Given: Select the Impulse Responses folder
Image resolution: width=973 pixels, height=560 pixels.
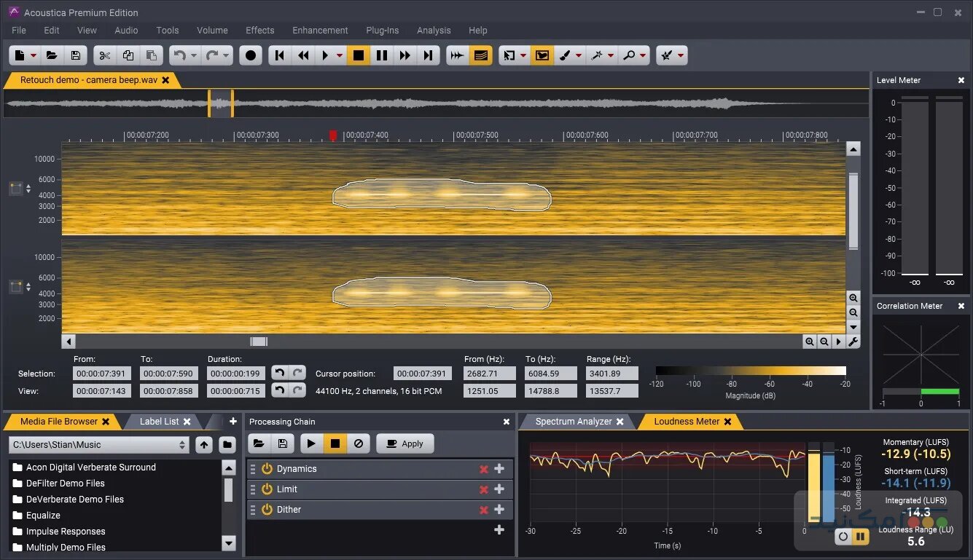Looking at the screenshot, I should [64, 531].
